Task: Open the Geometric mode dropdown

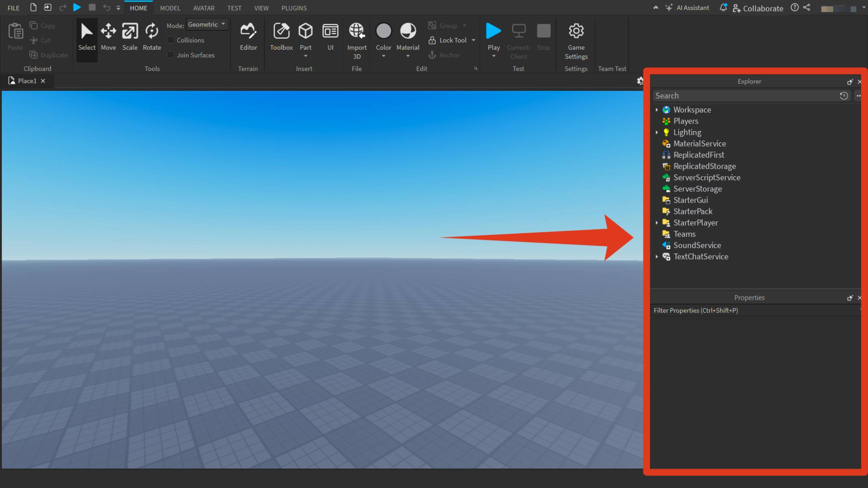Action: click(x=207, y=24)
